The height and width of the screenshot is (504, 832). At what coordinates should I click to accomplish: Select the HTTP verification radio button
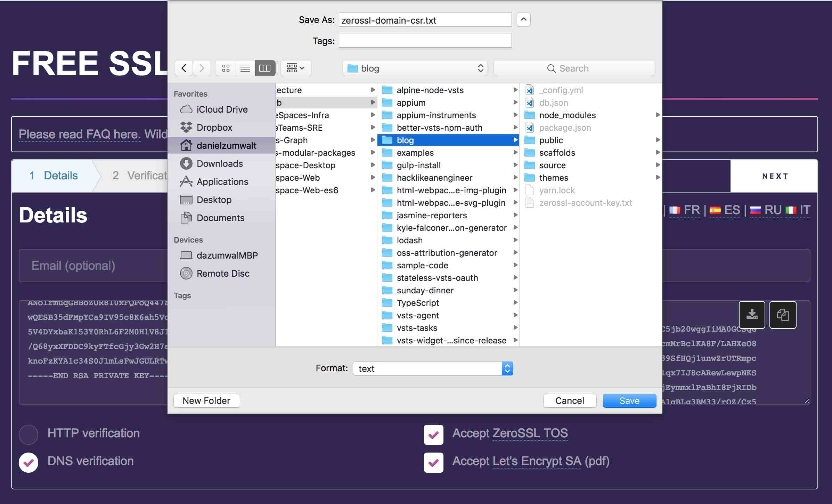click(x=28, y=434)
